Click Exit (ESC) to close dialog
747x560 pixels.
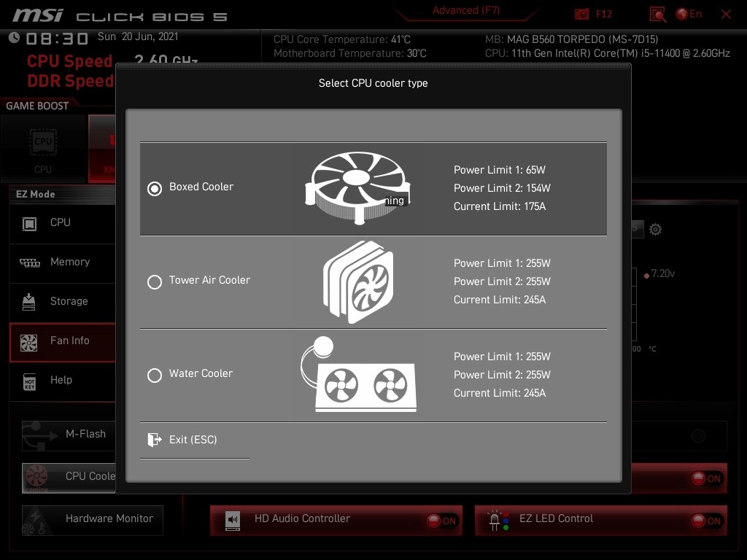coord(193,440)
